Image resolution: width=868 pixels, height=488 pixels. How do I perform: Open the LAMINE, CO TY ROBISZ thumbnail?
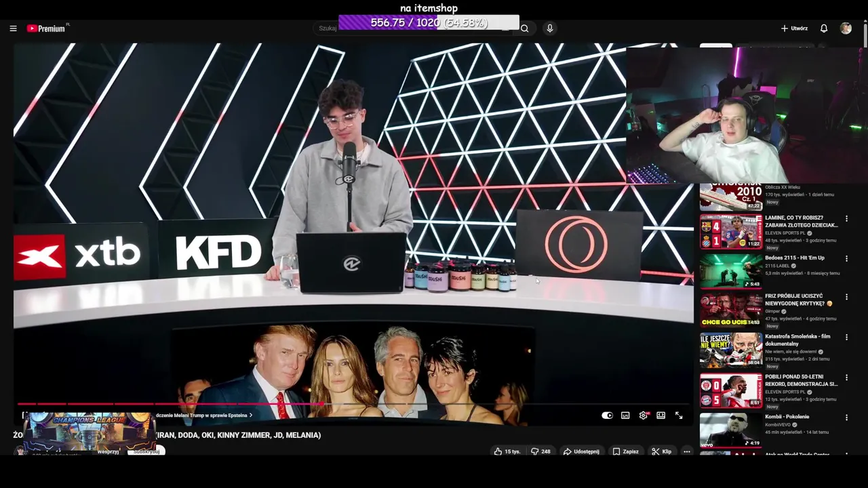(731, 232)
